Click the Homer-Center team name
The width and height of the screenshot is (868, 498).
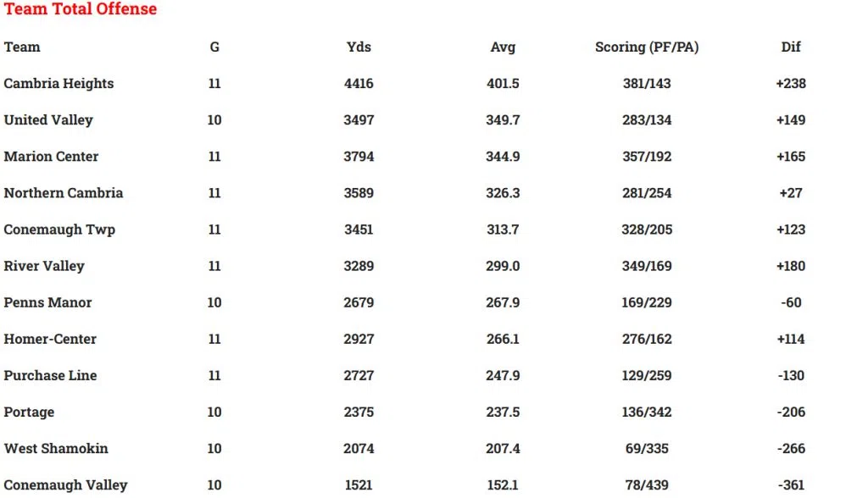point(50,339)
